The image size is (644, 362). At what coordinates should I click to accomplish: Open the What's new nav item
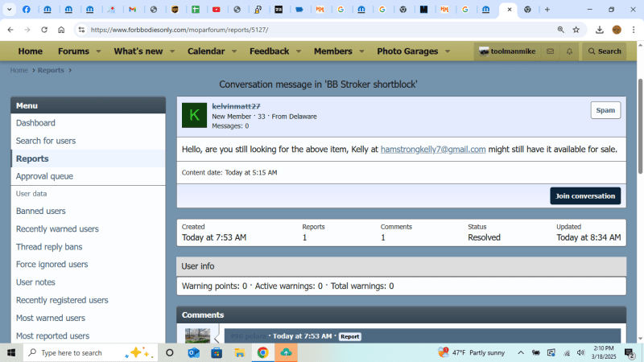[138, 51]
